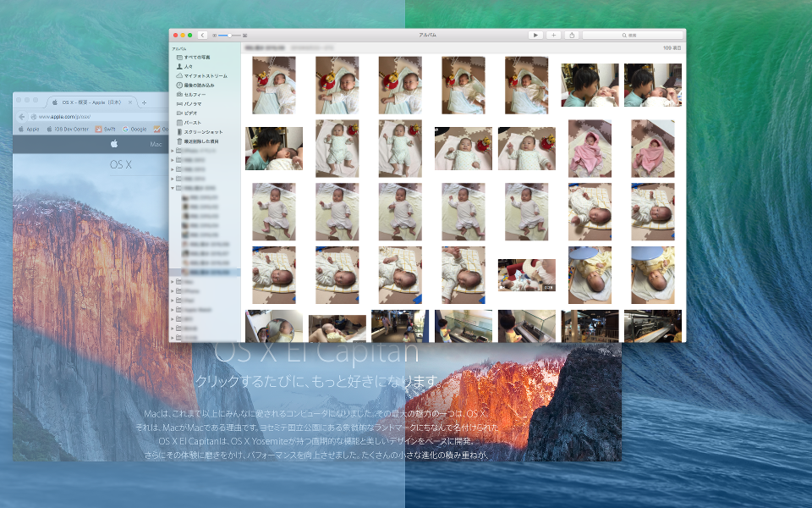This screenshot has height=508, width=812.
Task: Open the video thumbnail with duration badge
Action: [x=527, y=274]
